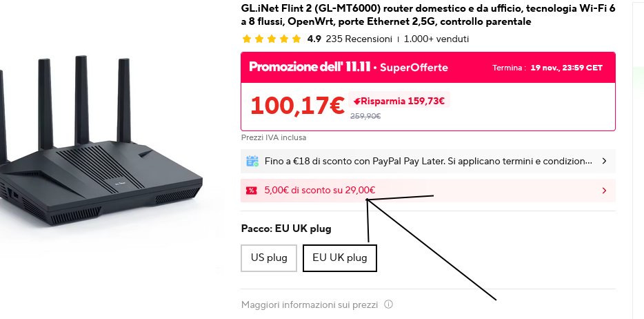Viewport: 644px width, 319px height.
Task: Open Maggiori informazioni sui prezzi link
Action: pyautogui.click(x=310, y=304)
